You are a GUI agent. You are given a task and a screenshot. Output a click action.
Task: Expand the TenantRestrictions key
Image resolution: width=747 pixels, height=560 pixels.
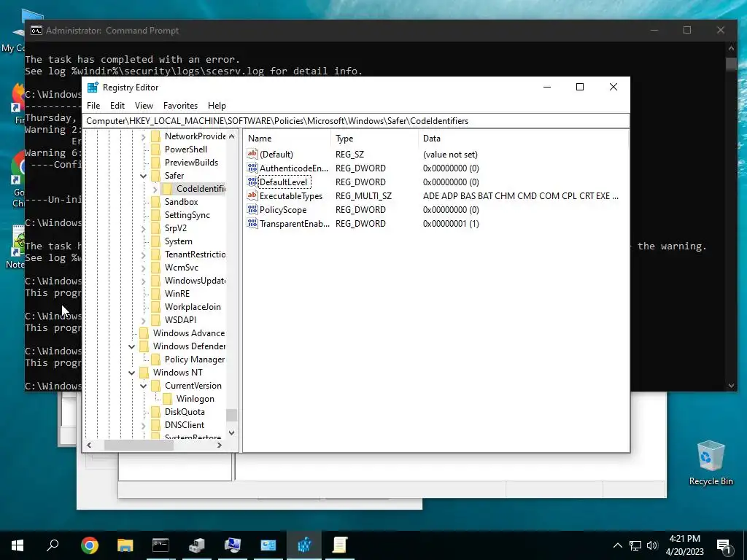click(x=144, y=255)
